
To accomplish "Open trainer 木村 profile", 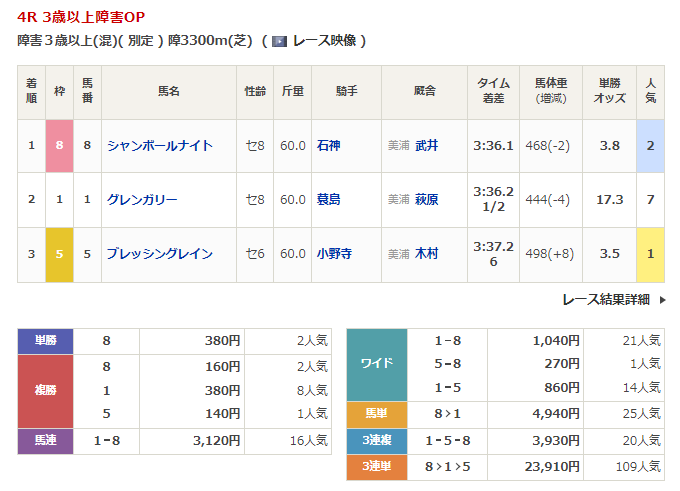I will [427, 254].
